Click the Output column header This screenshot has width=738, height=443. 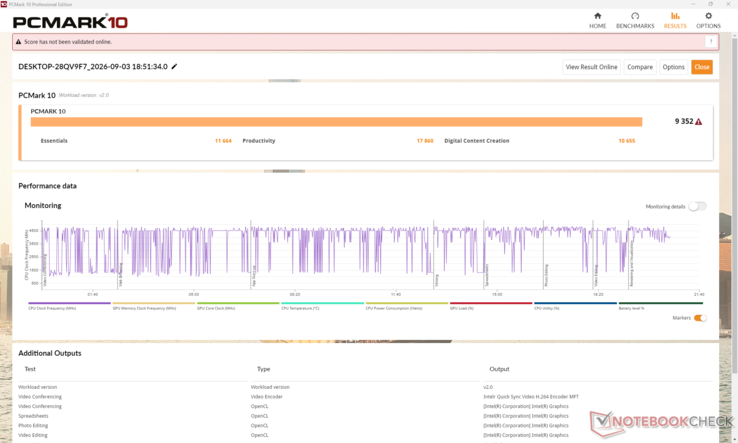(x=499, y=369)
